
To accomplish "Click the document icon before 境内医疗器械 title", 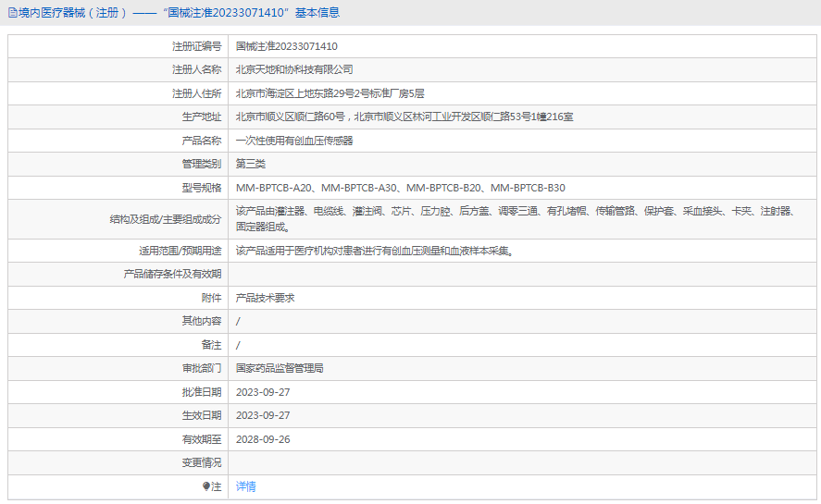I will point(13,13).
